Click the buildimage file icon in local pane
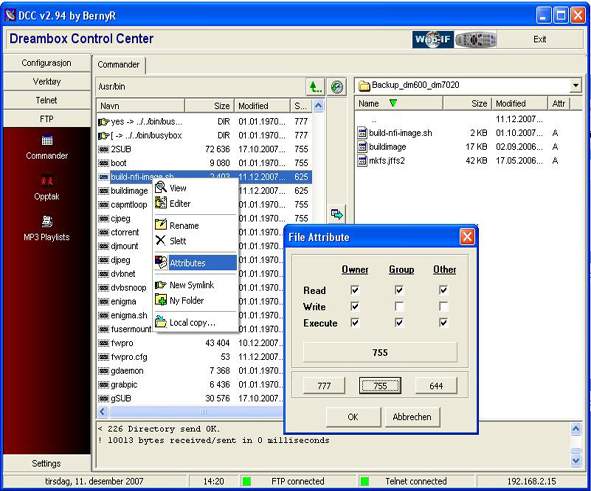591x491 pixels. coord(362,147)
